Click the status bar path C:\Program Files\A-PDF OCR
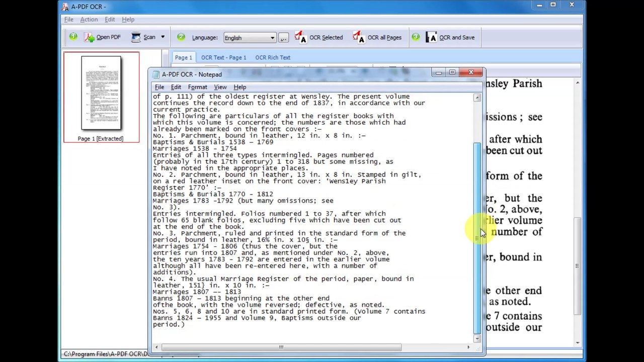This screenshot has height=362, width=644. click(x=105, y=354)
